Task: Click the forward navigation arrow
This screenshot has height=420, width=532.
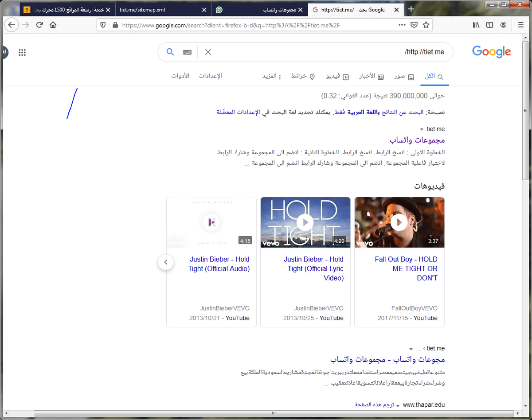Action: pyautogui.click(x=26, y=25)
